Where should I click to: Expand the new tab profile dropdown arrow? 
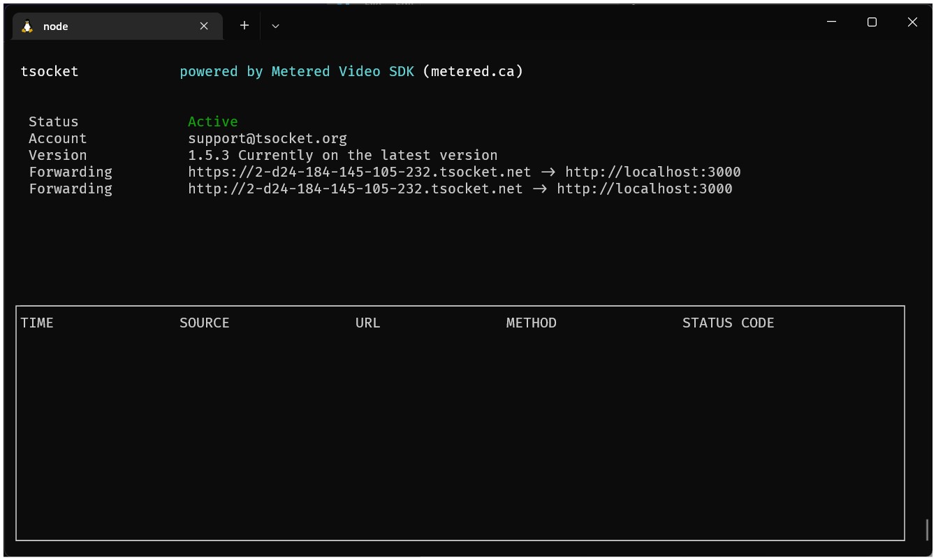pyautogui.click(x=275, y=26)
